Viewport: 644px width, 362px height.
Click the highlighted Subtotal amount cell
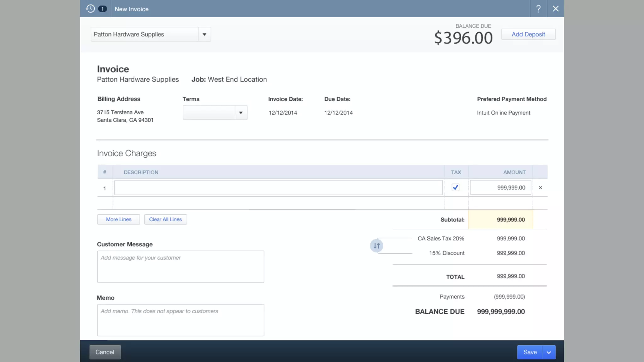(500, 220)
